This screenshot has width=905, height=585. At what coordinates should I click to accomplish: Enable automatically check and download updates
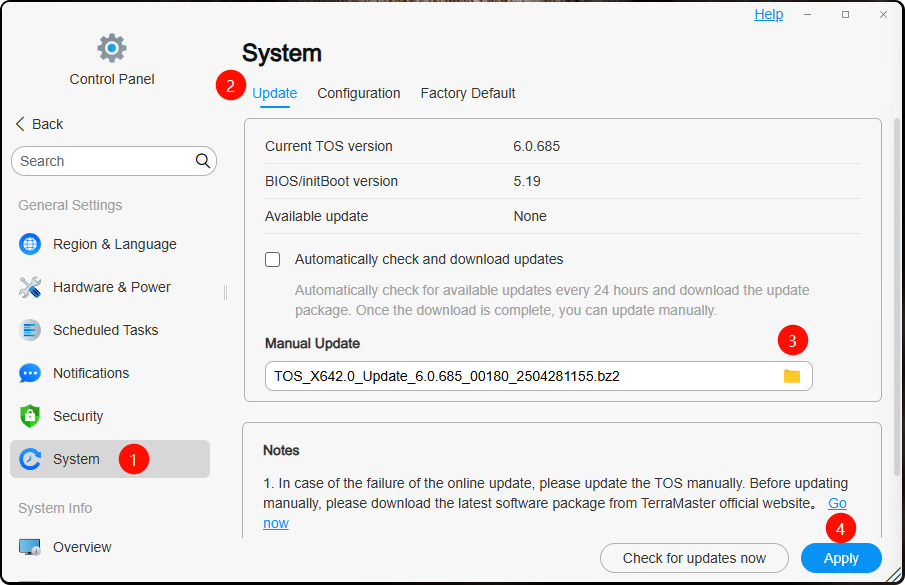tap(272, 260)
